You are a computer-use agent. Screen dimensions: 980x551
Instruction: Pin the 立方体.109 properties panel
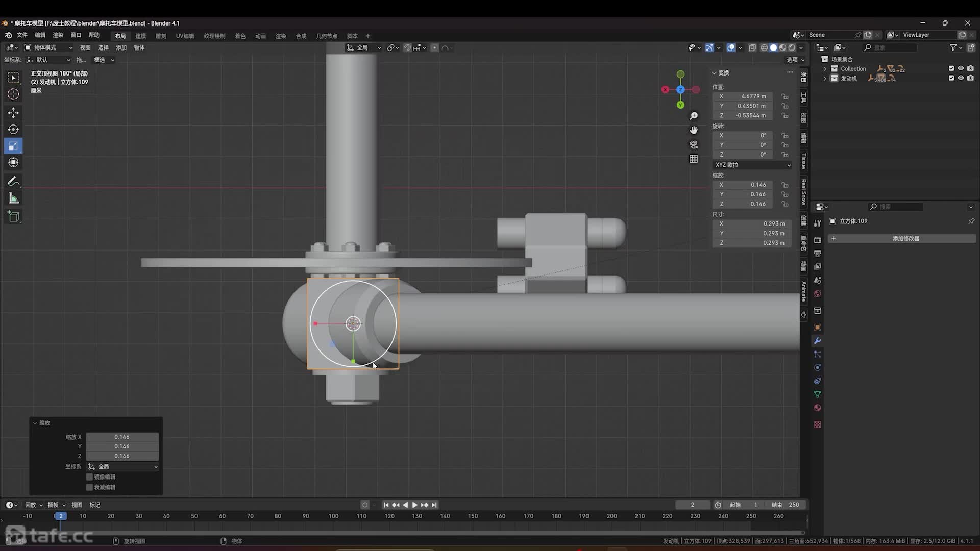pyautogui.click(x=971, y=221)
